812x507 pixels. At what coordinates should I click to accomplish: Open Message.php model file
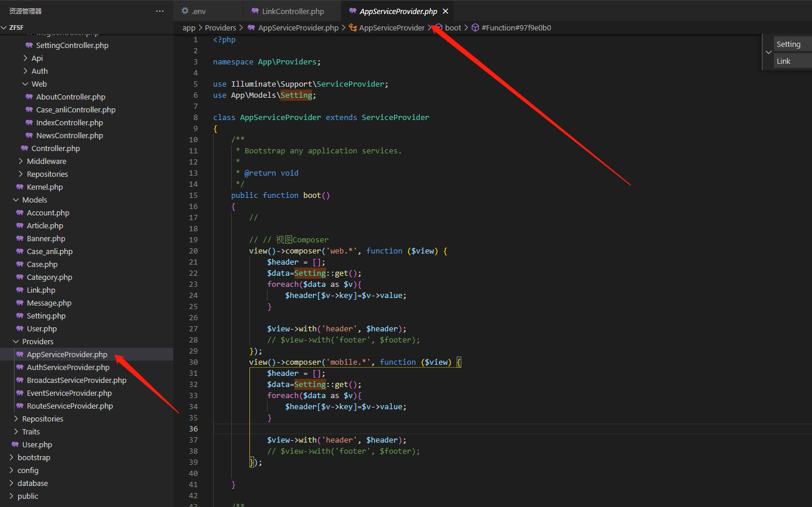(x=49, y=303)
